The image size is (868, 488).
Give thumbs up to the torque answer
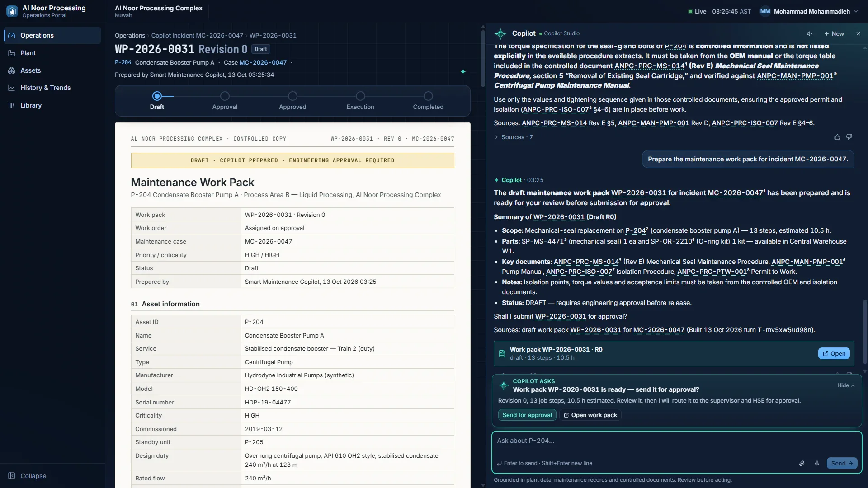pyautogui.click(x=837, y=137)
